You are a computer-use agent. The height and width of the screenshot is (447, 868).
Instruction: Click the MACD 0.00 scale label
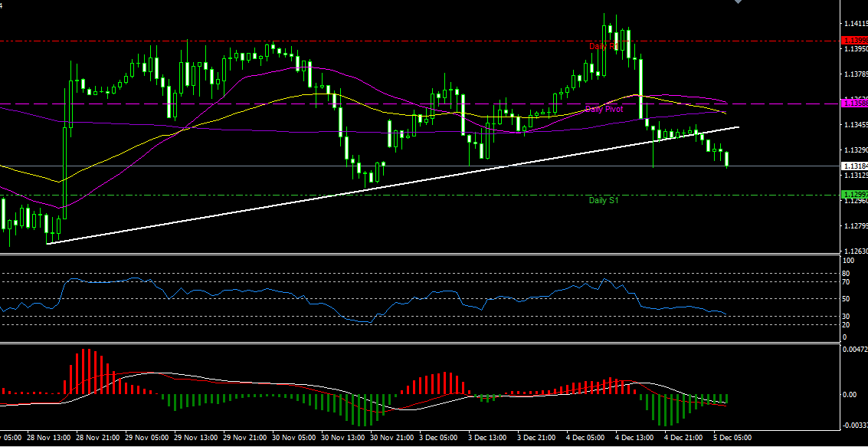click(x=851, y=394)
